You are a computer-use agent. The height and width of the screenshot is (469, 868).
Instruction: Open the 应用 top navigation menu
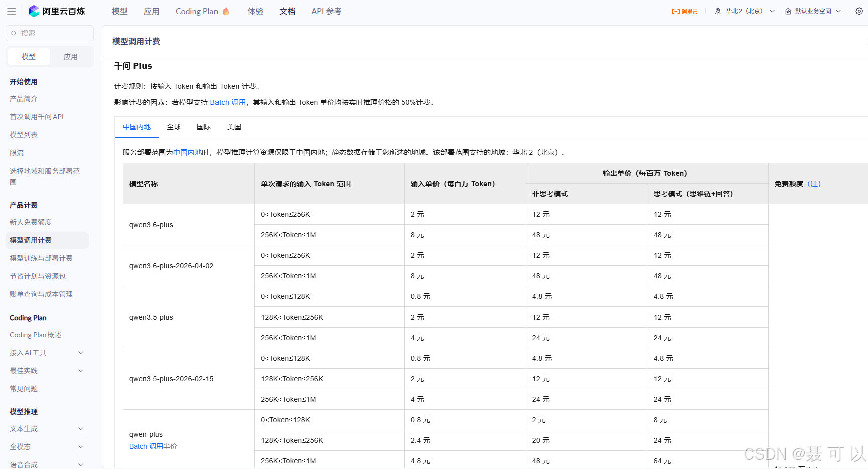tap(152, 11)
